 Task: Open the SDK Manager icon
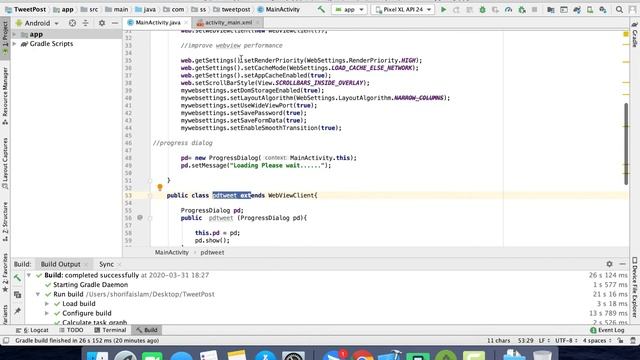[603, 9]
